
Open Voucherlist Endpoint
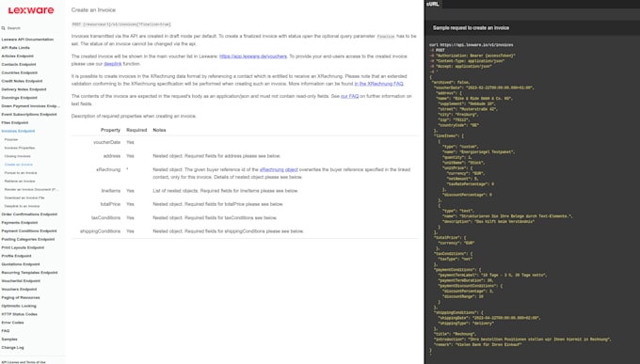pyautogui.click(x=21, y=281)
